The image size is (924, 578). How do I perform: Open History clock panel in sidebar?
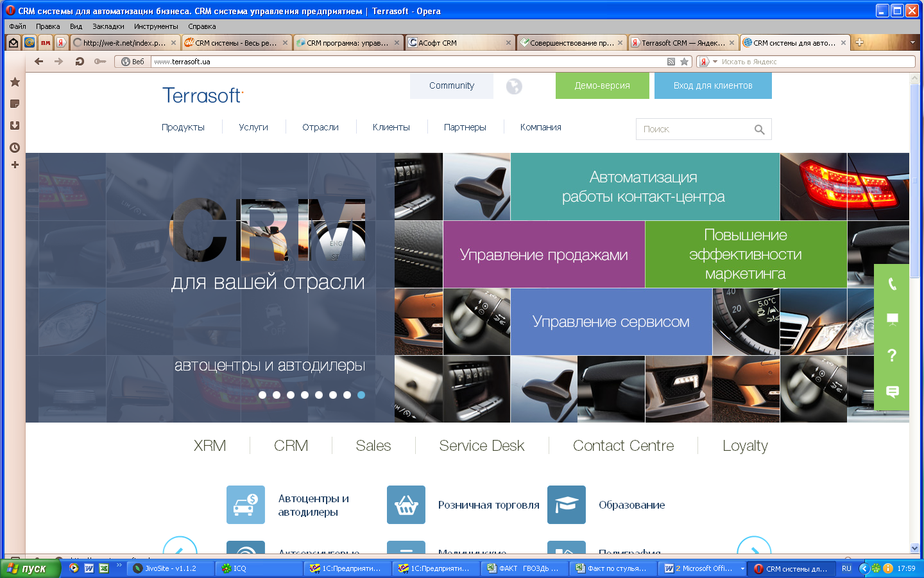[15, 148]
